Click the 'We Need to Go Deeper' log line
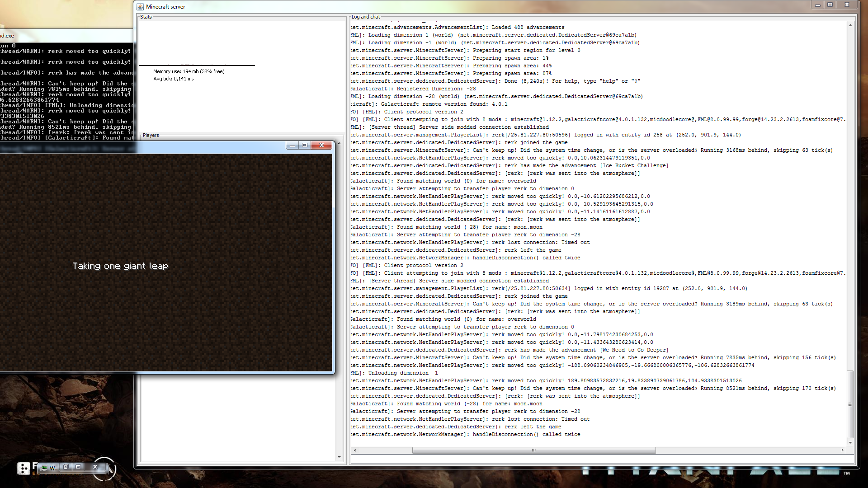868x488 pixels. click(x=509, y=350)
